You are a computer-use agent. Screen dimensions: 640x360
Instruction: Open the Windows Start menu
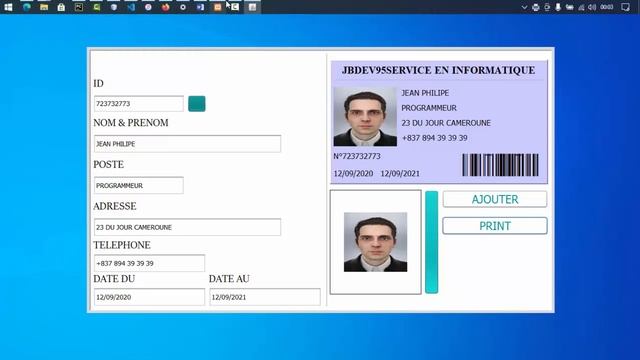[8, 7]
